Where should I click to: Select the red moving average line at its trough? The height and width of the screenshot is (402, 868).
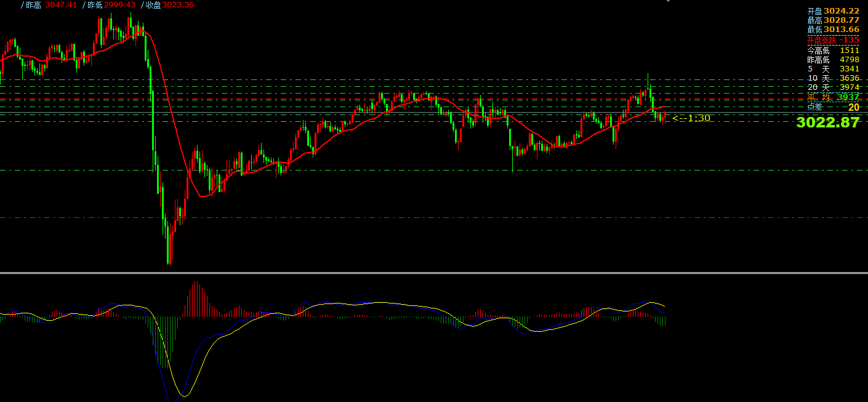point(204,196)
